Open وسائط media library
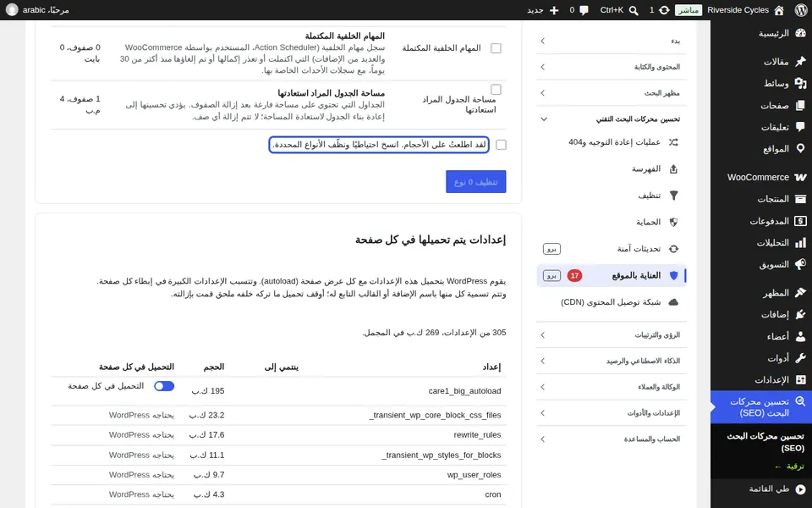This screenshot has height=508, width=812. 784,84
